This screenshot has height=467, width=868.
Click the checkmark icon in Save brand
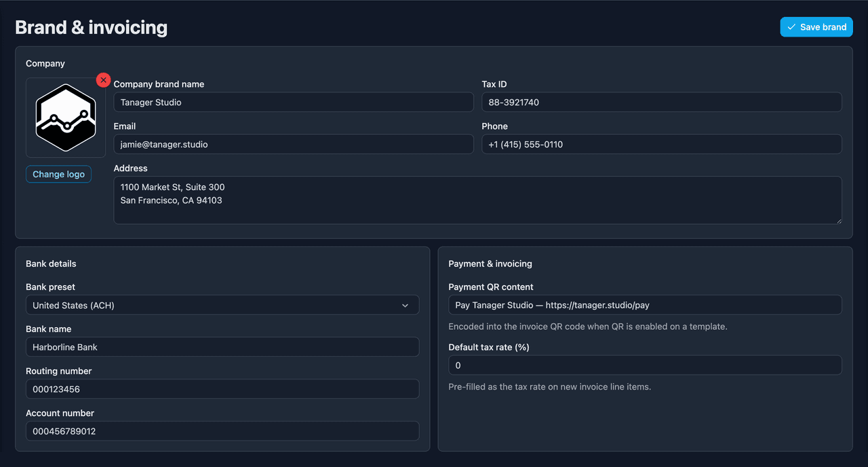tap(791, 27)
